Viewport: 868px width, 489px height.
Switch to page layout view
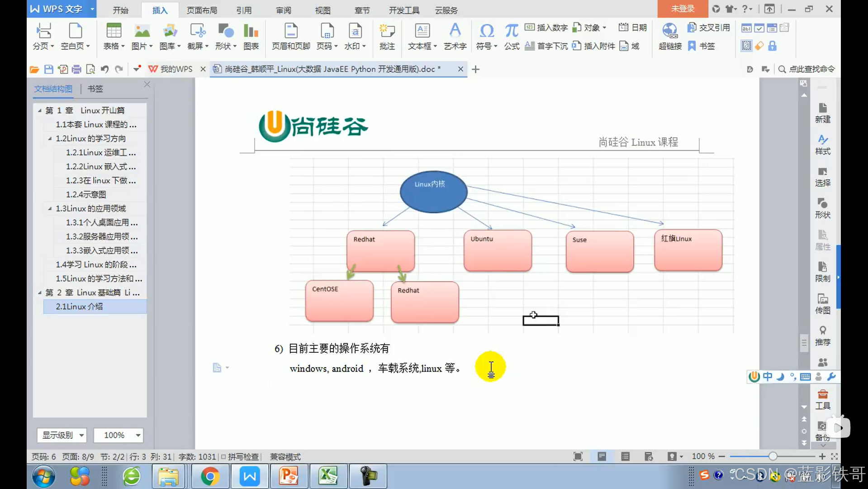pyautogui.click(x=602, y=456)
